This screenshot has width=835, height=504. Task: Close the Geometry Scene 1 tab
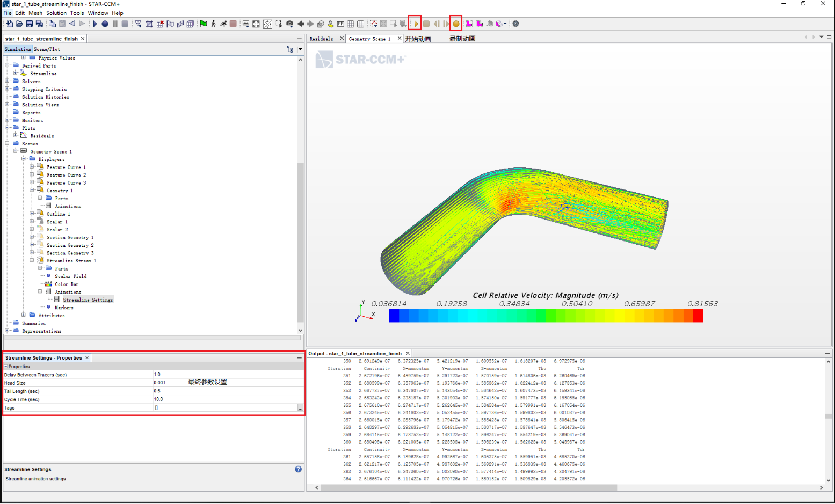[x=400, y=39]
